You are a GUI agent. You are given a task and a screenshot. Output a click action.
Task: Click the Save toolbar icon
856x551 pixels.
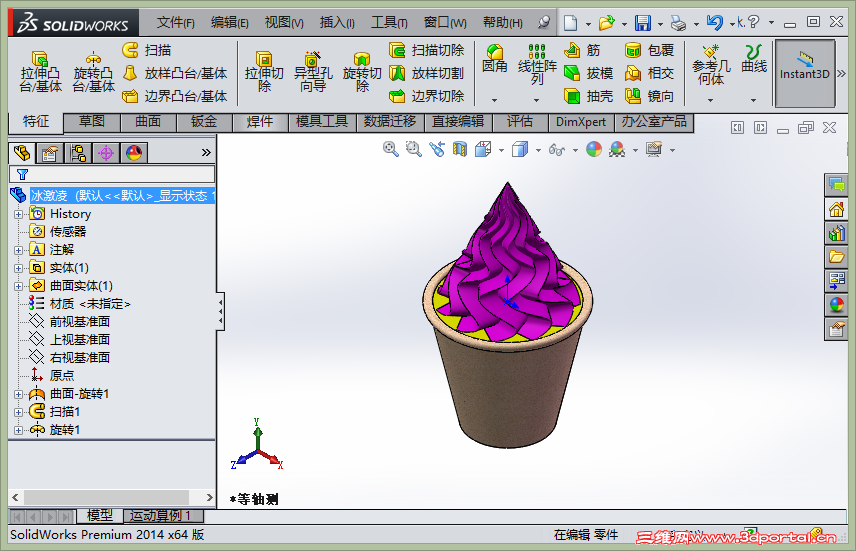[x=643, y=22]
